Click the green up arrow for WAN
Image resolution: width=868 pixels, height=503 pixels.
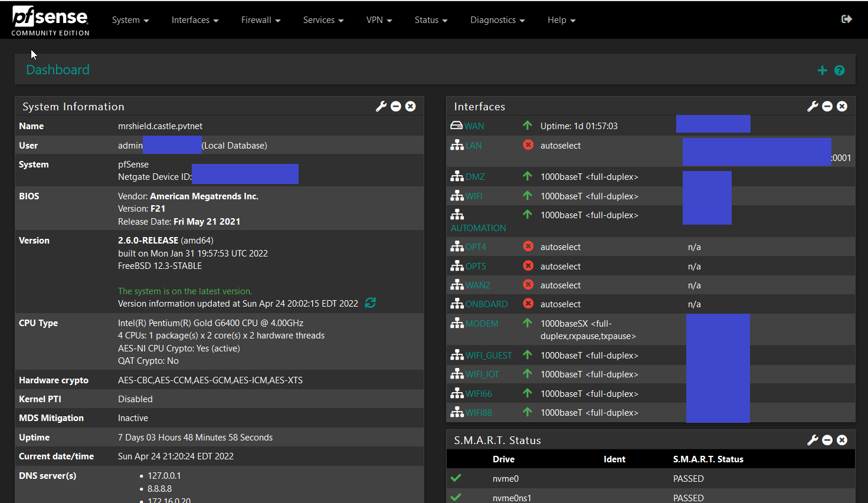pyautogui.click(x=528, y=126)
